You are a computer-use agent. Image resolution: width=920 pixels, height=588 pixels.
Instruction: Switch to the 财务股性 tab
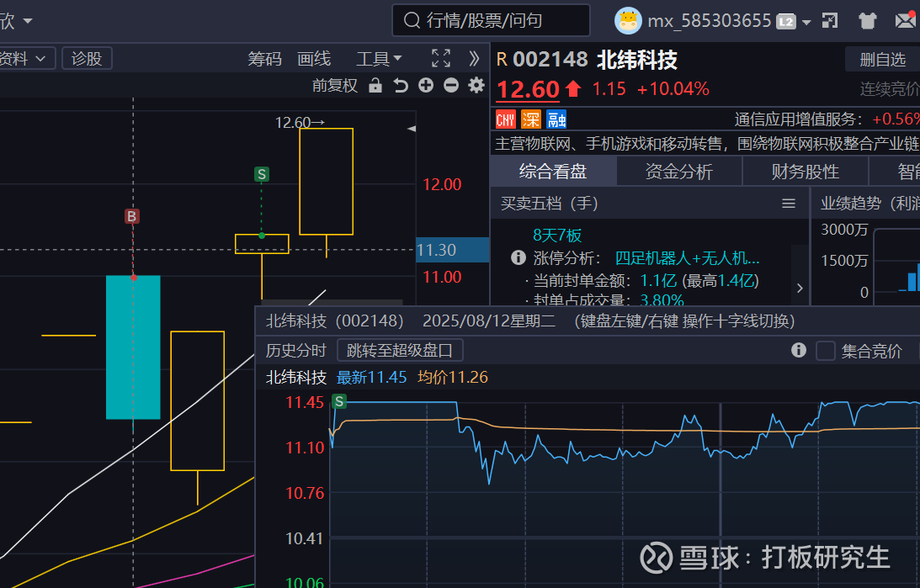[805, 171]
